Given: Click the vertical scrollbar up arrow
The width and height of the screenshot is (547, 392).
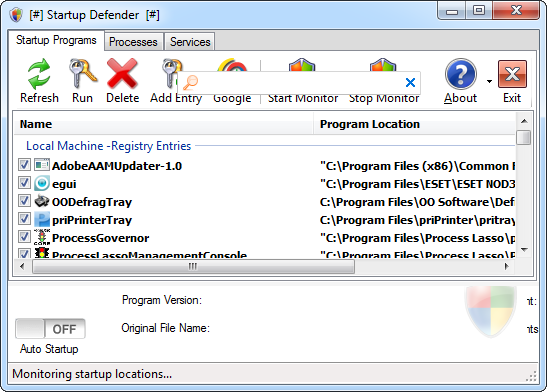Looking at the screenshot, I should (x=524, y=121).
